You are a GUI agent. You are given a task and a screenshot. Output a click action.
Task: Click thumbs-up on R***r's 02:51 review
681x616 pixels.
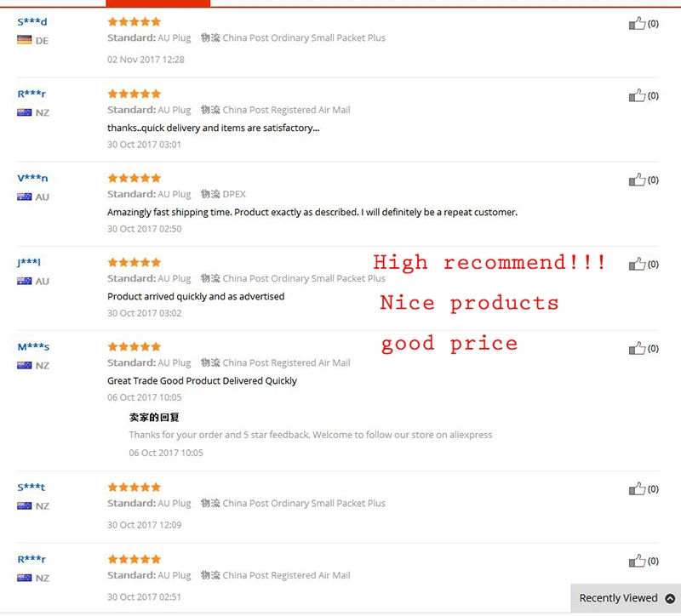point(637,561)
